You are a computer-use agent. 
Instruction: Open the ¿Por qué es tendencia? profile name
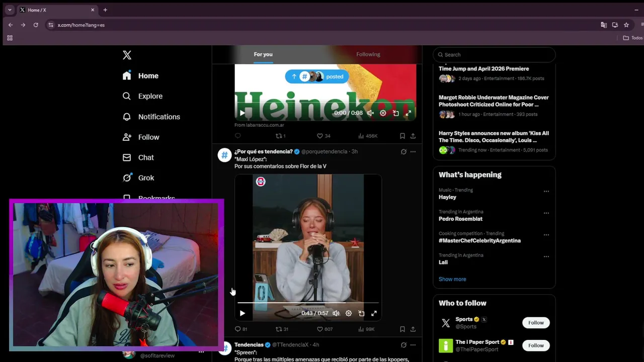click(263, 151)
